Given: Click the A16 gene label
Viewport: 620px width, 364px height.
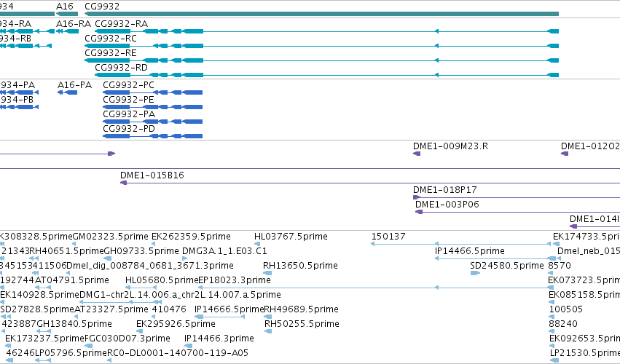Looking at the screenshot, I should click(x=65, y=7).
